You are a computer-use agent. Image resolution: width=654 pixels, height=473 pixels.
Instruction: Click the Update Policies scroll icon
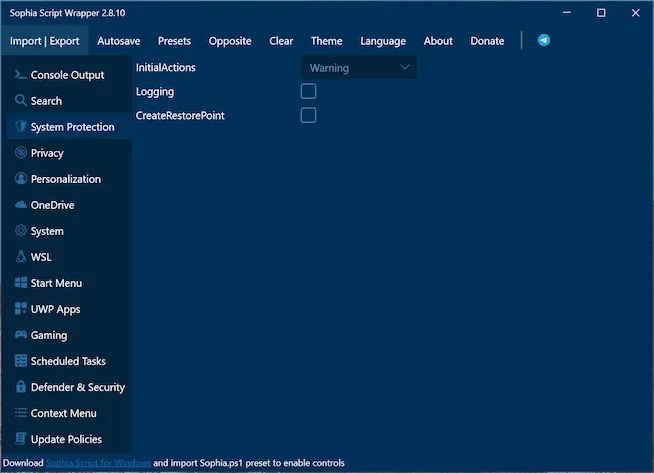click(20, 439)
